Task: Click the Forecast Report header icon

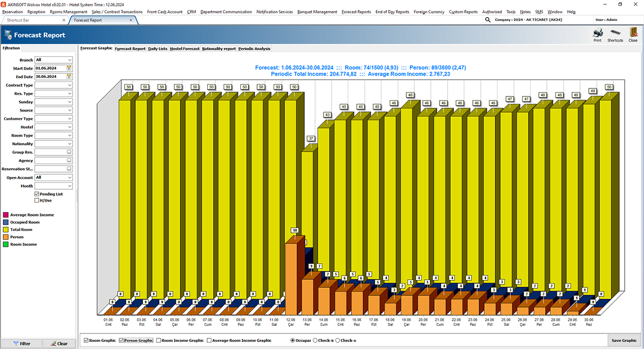Action: coord(8,35)
